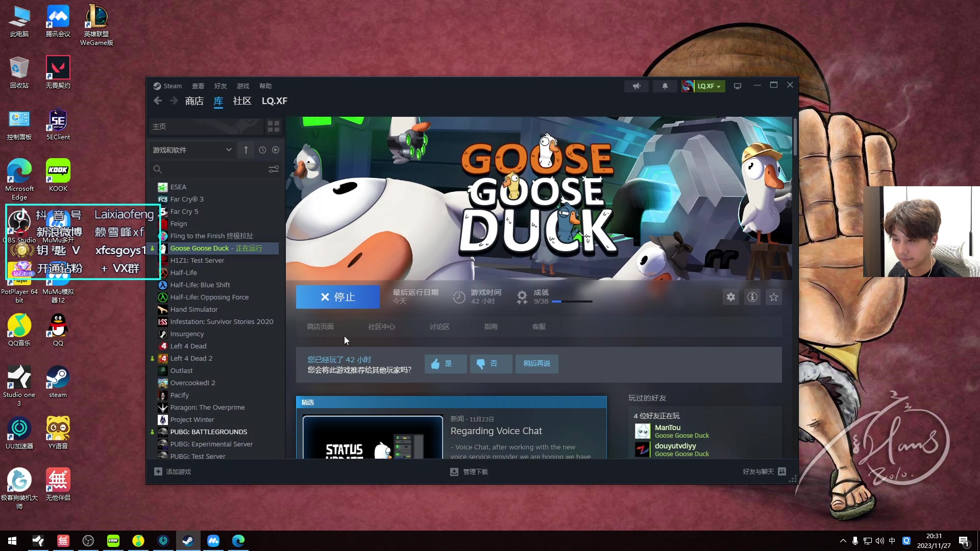This screenshot has height=551, width=980.
Task: Open the LQ.XF account dropdown
Action: [x=703, y=86]
